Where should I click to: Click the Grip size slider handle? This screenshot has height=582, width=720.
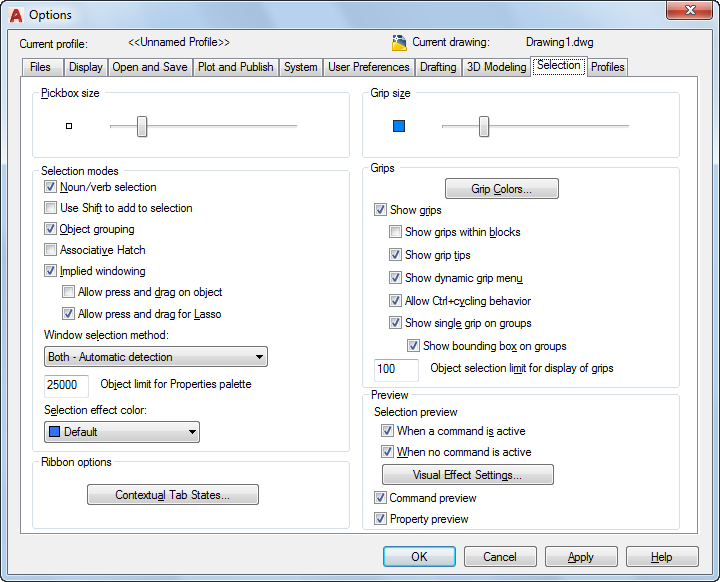[x=484, y=126]
